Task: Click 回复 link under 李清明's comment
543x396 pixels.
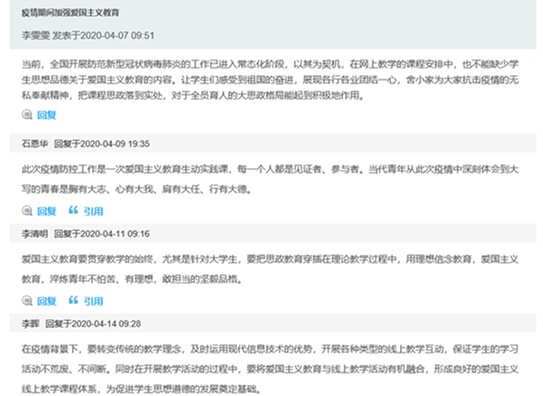Action: tap(47, 301)
